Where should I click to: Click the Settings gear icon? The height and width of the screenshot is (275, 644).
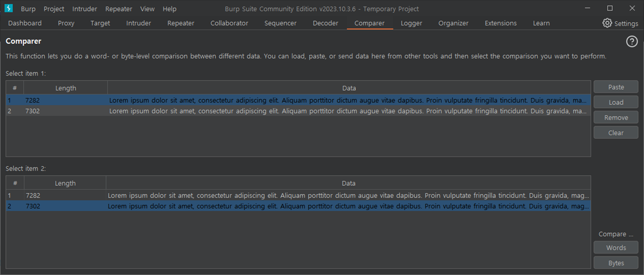pyautogui.click(x=607, y=23)
